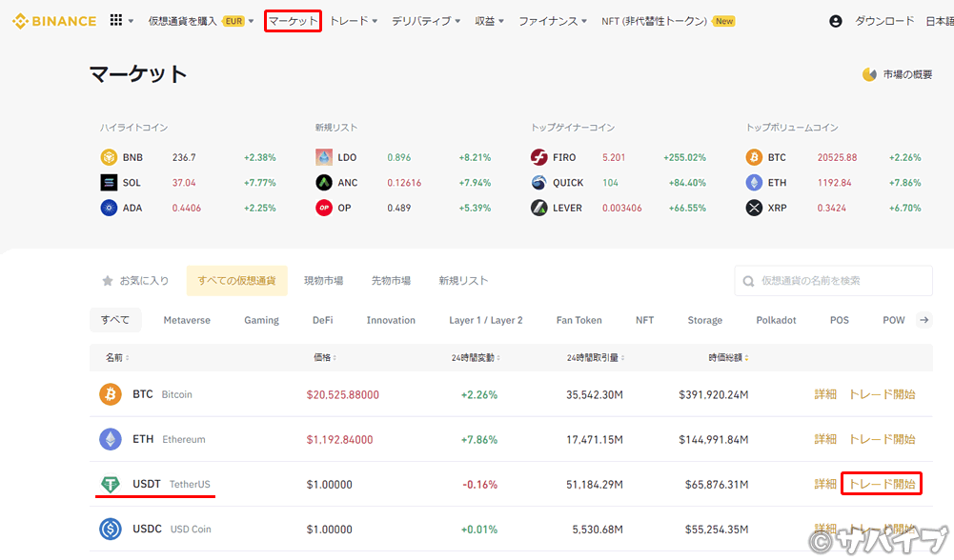Sort the table by 名前 column
The image size is (954, 560).
tap(117, 357)
